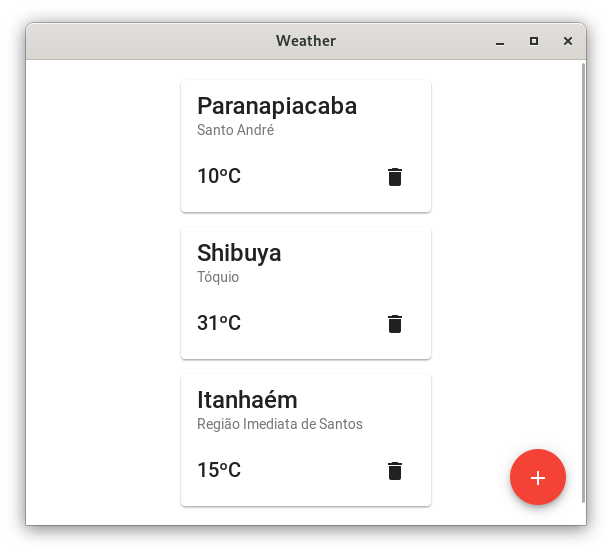This screenshot has width=612, height=554.
Task: Click empty space between Shibuya temperature and trash
Action: coord(310,324)
